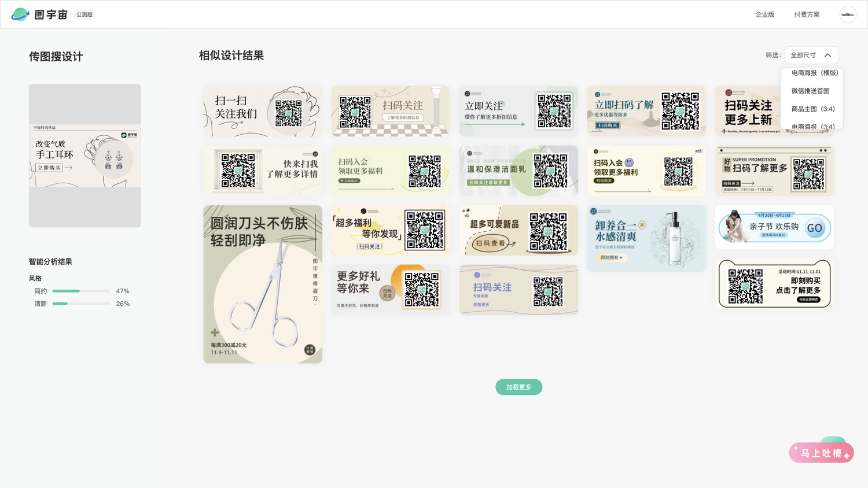This screenshot has width=868, height=488.
Task: Click the 简约 style progress bar
Action: point(82,291)
